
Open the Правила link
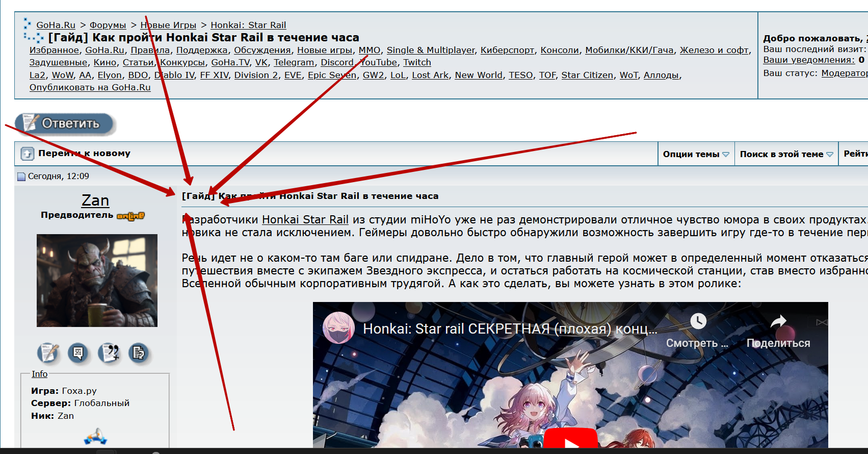(150, 50)
